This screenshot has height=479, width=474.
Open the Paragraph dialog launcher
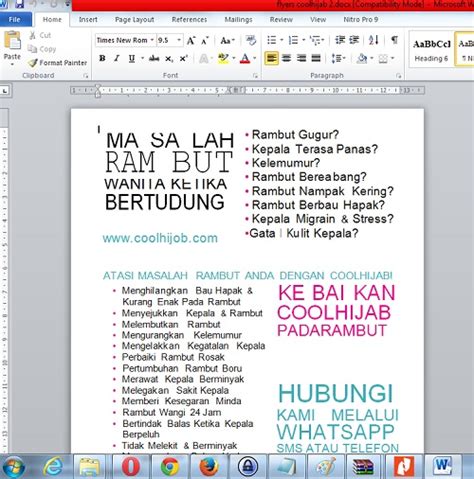tap(398, 76)
